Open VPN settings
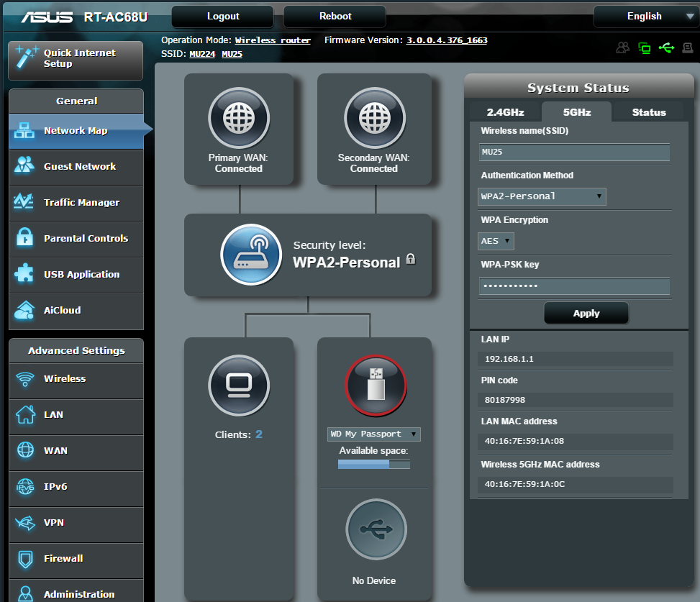 (76, 524)
